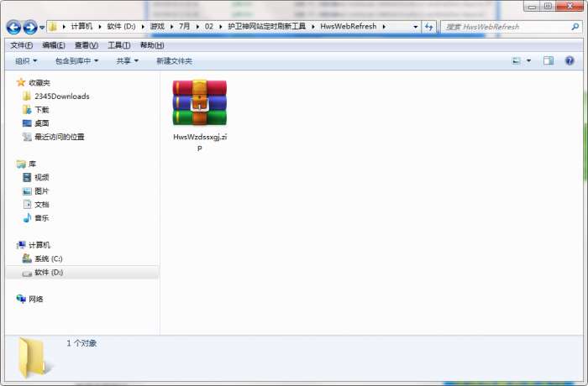
Task: Open the 文档 library
Action: tap(42, 205)
